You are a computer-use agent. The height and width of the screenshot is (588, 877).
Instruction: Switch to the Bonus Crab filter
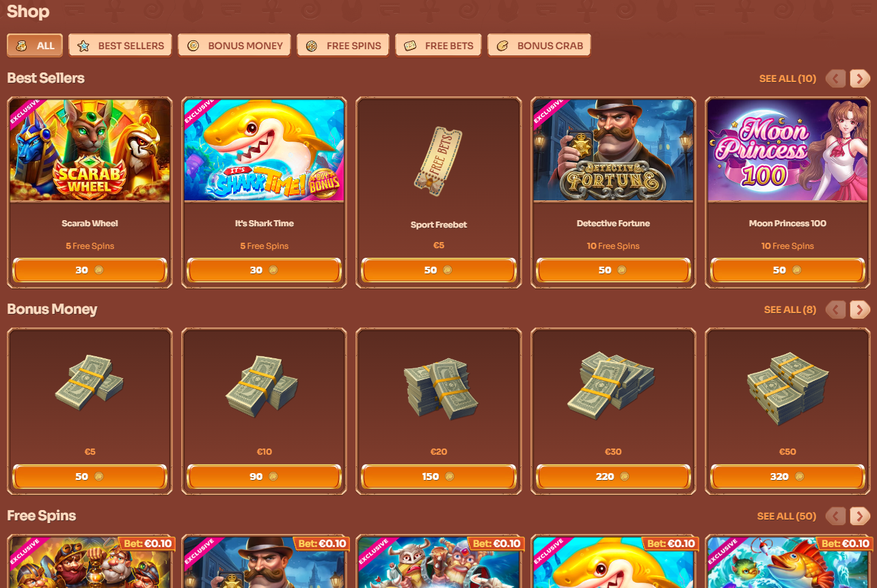(539, 46)
